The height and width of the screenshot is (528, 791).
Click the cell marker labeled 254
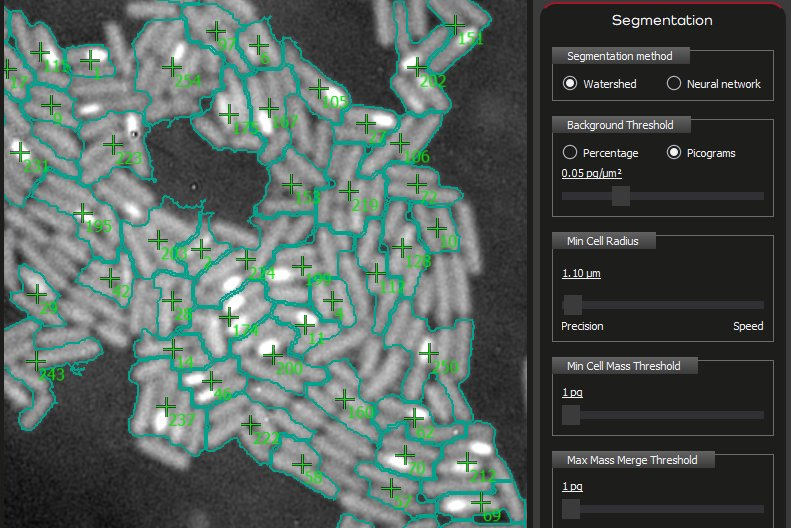coord(172,67)
